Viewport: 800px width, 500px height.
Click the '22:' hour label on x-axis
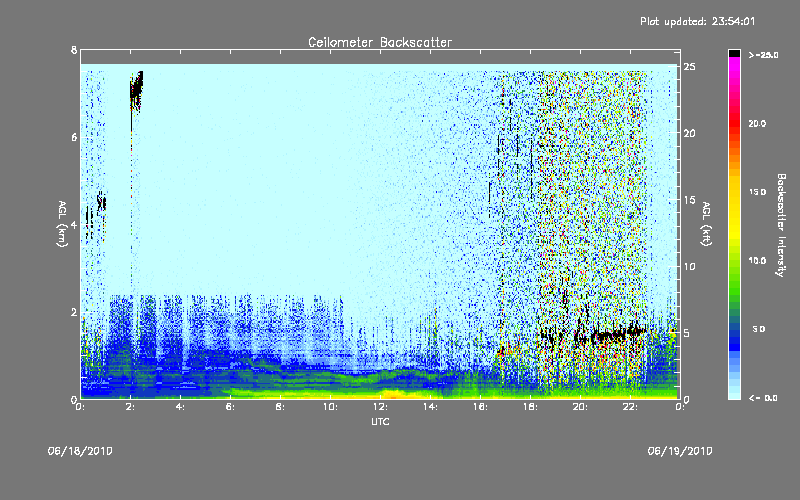pos(630,407)
